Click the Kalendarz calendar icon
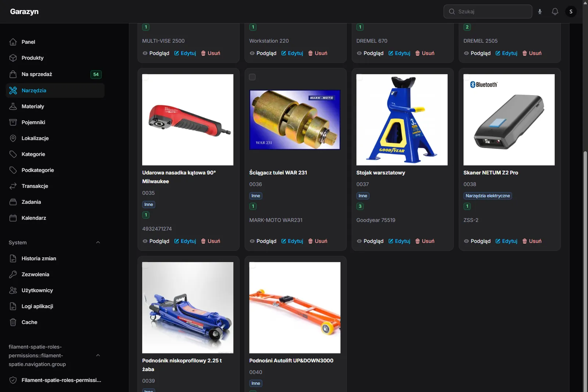The height and width of the screenshot is (392, 588). coord(13,218)
